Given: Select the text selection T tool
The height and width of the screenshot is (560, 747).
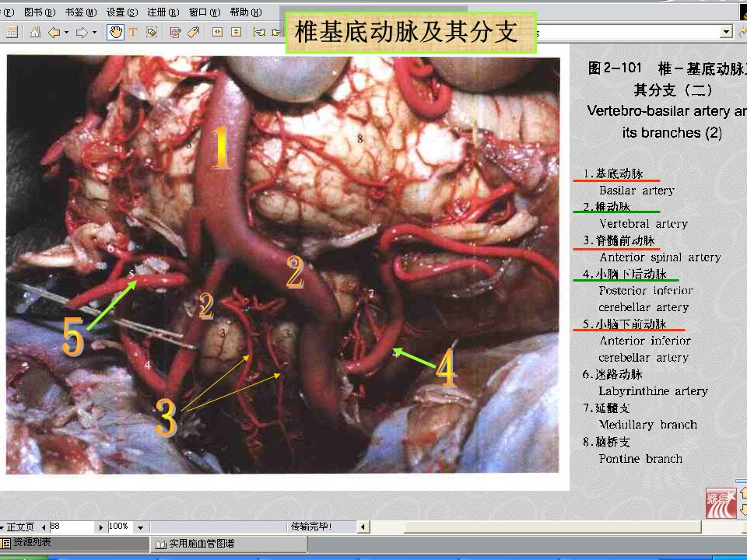Looking at the screenshot, I should 133,32.
